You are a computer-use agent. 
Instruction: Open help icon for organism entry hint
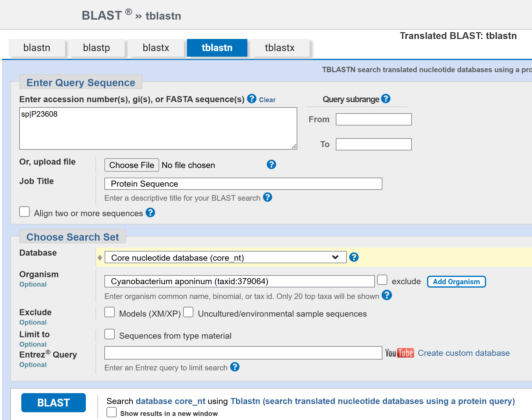387,295
